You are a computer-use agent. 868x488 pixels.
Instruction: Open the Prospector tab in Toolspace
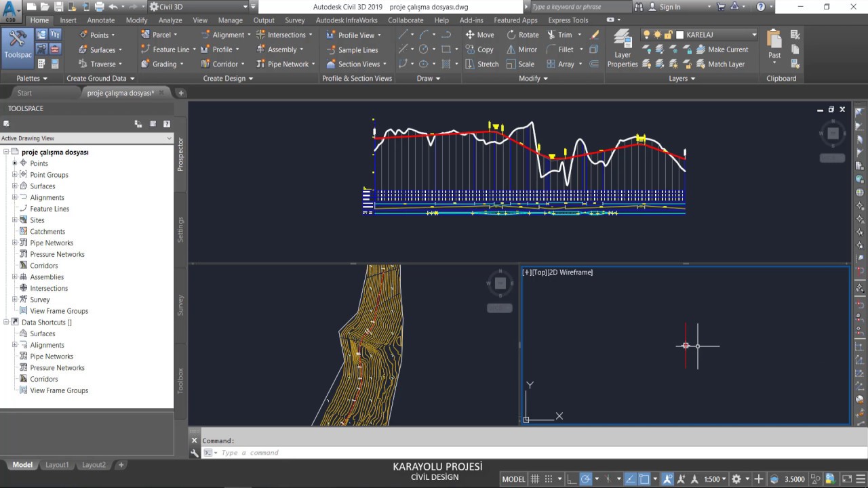tap(180, 155)
